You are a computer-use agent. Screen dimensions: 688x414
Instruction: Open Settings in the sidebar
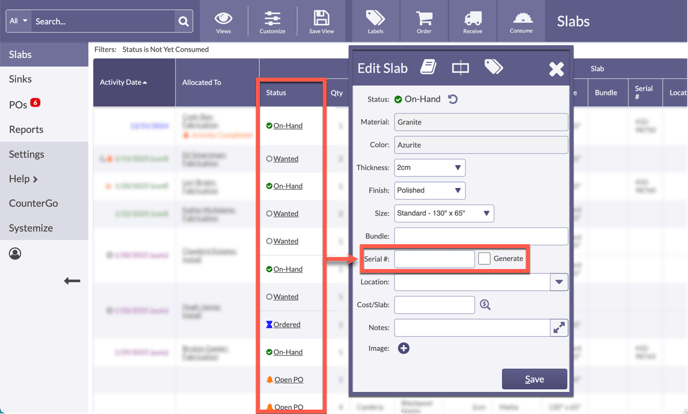point(26,154)
